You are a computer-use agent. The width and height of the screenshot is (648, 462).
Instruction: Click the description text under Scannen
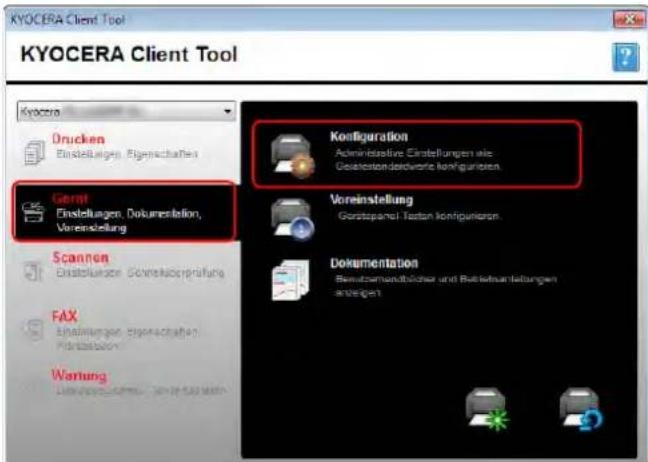click(141, 273)
